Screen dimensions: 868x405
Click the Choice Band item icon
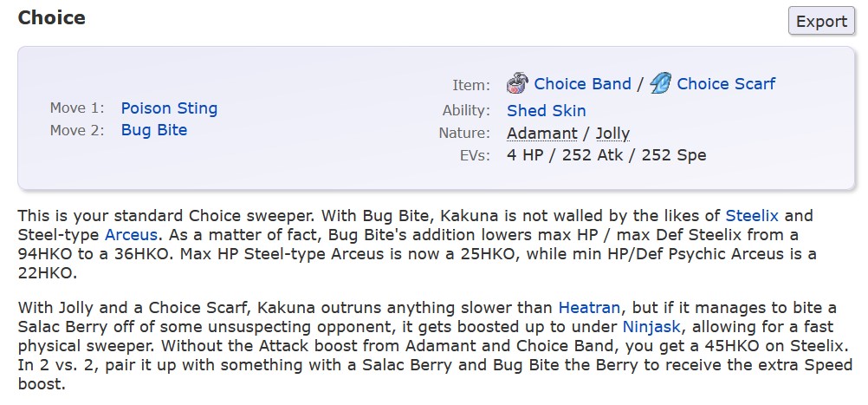[x=517, y=83]
